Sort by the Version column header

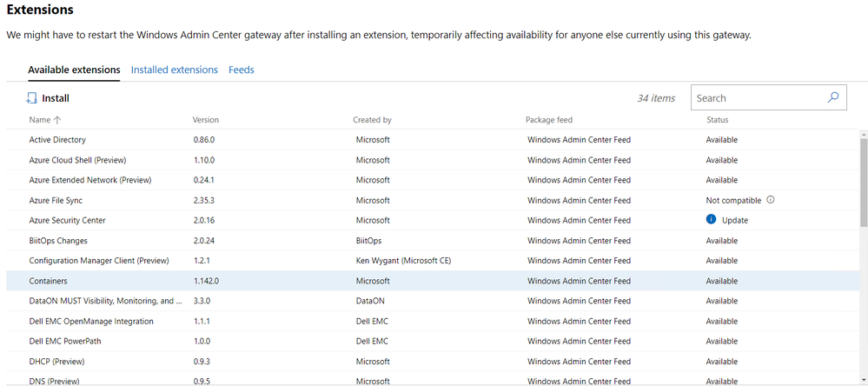coord(205,120)
